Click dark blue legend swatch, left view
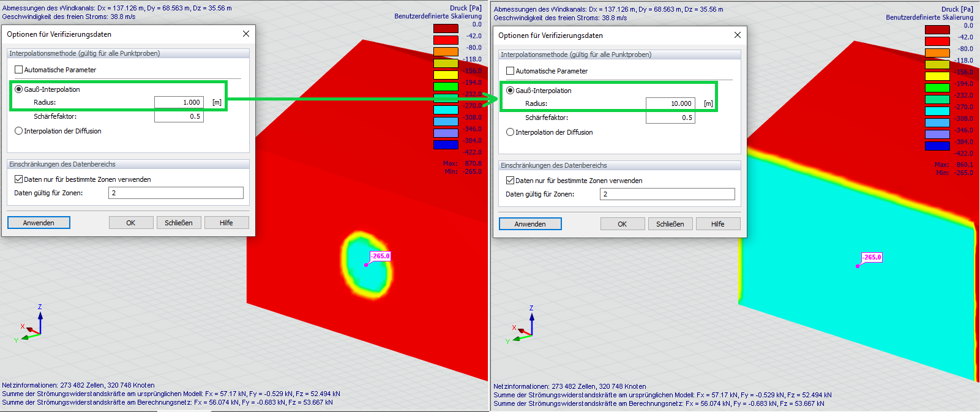 tap(446, 144)
